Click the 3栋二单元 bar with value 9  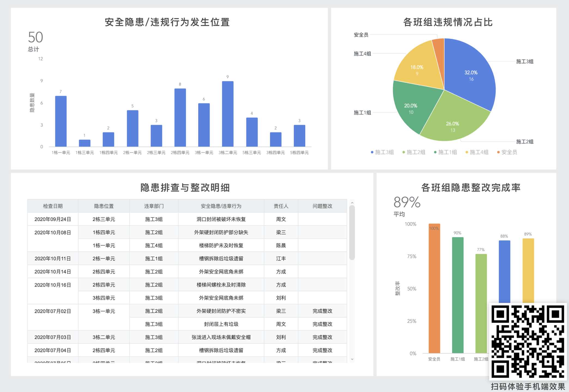[x=228, y=114]
